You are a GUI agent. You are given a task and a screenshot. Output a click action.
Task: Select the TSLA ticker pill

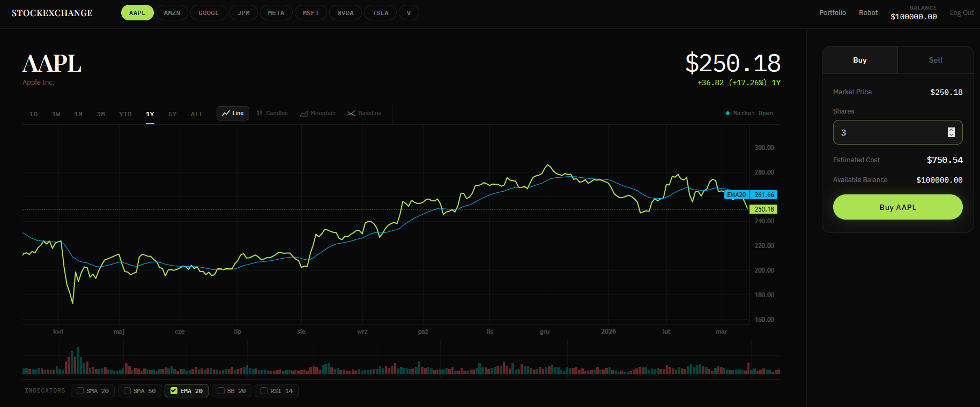pos(380,13)
